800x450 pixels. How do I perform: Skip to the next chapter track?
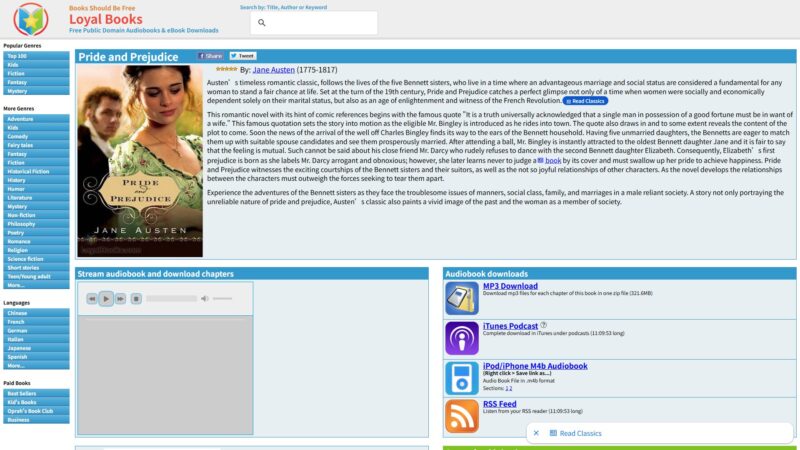pyautogui.click(x=120, y=298)
